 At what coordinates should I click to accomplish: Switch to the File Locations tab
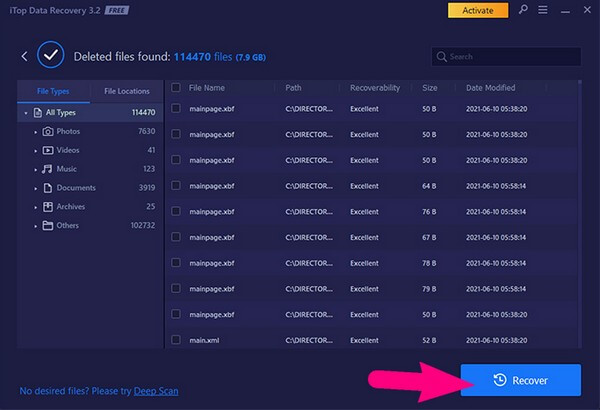[127, 91]
